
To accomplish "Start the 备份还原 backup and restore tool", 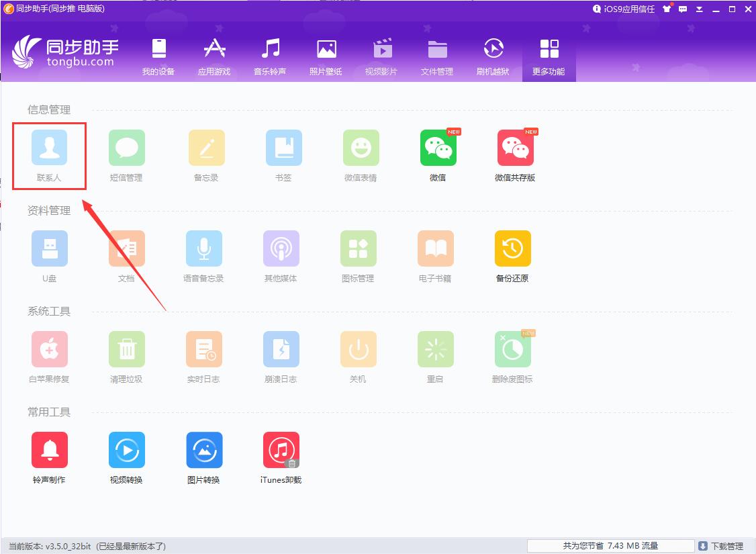I will click(x=512, y=248).
